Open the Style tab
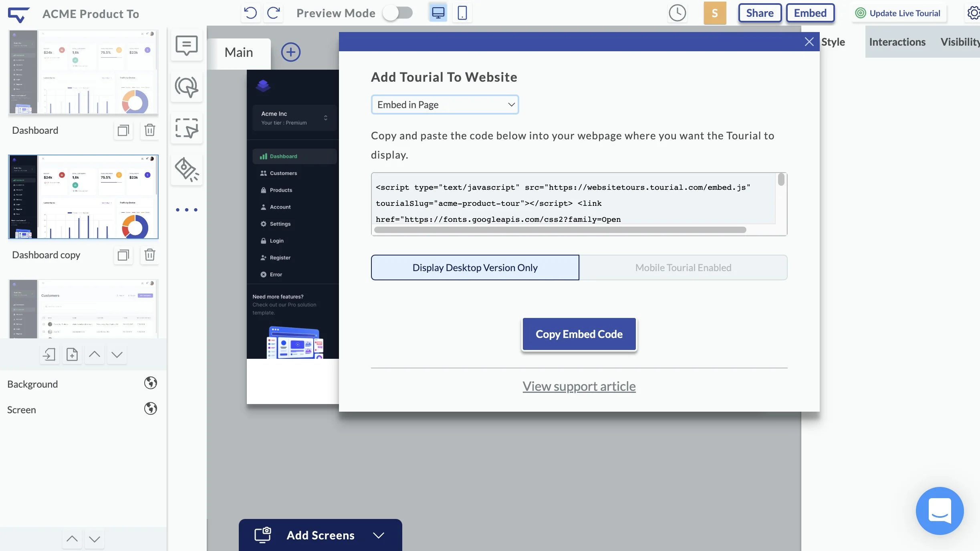This screenshot has height=551, width=980. 833,42
